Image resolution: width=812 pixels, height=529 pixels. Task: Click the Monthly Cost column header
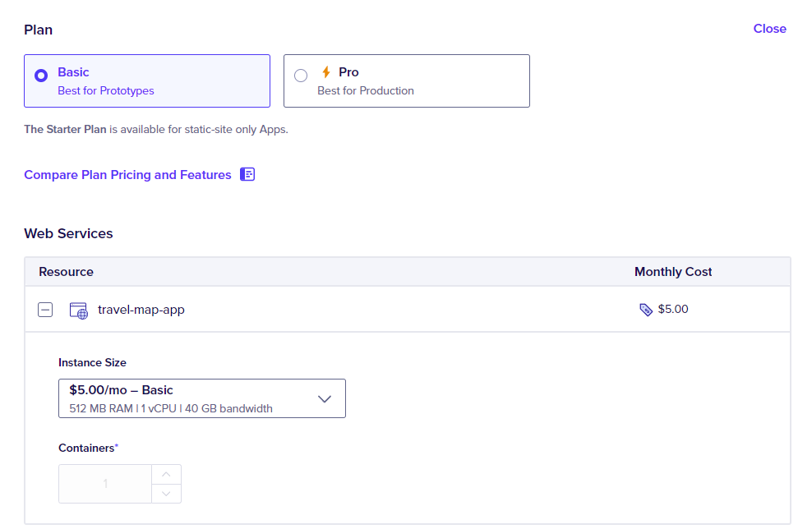673,272
